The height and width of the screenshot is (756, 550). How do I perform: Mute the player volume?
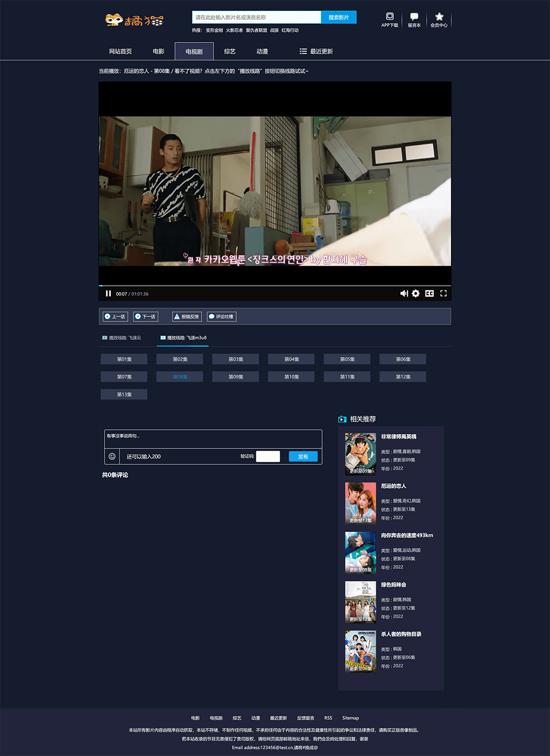click(x=404, y=293)
